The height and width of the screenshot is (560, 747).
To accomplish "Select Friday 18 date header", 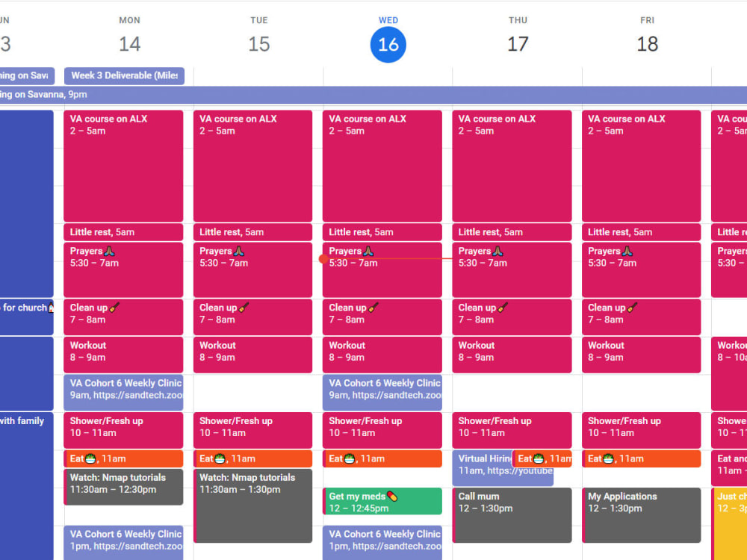I will pos(648,44).
